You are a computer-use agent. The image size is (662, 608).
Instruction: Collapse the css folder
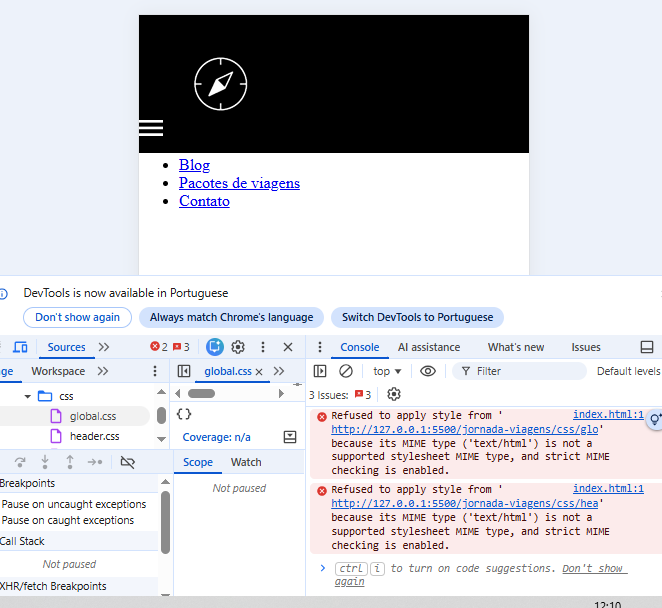[x=28, y=396]
